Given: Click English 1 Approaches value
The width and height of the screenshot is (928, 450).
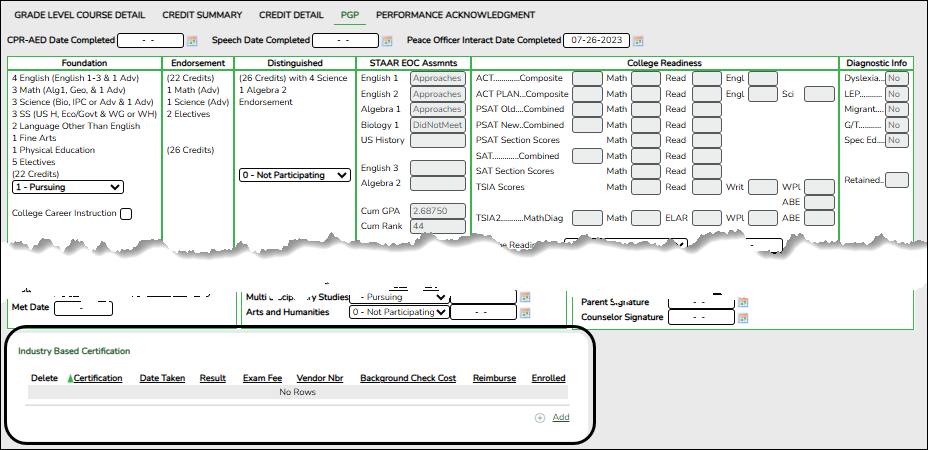Looking at the screenshot, I should point(438,78).
